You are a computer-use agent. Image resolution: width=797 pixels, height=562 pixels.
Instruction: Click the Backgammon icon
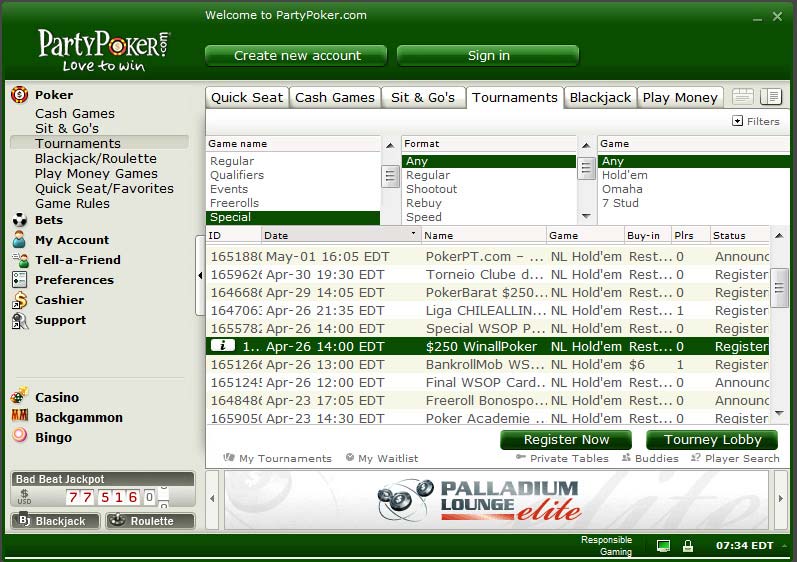tap(19, 416)
